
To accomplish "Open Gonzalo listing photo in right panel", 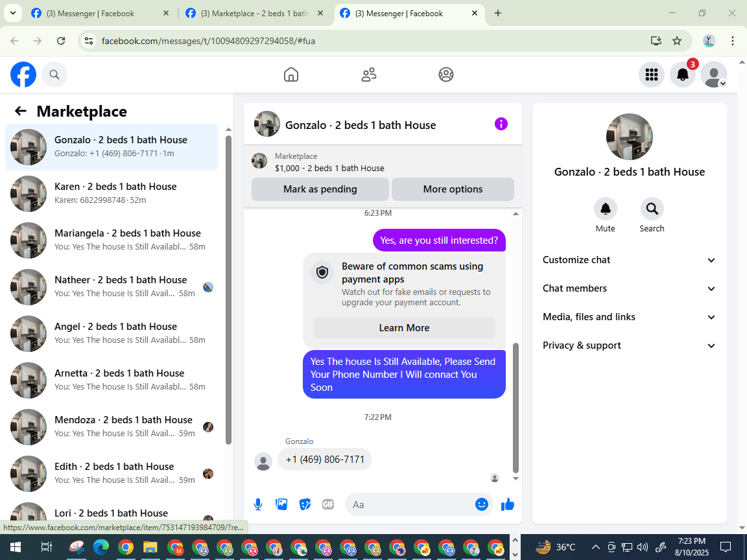I will pos(630,137).
